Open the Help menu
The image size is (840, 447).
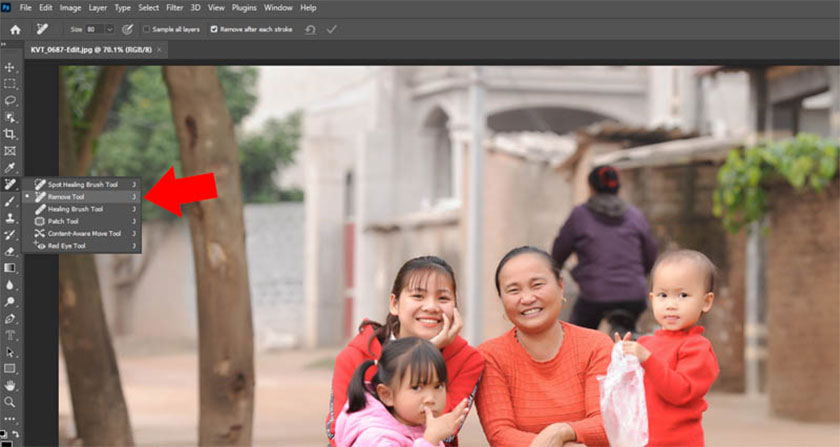308,8
